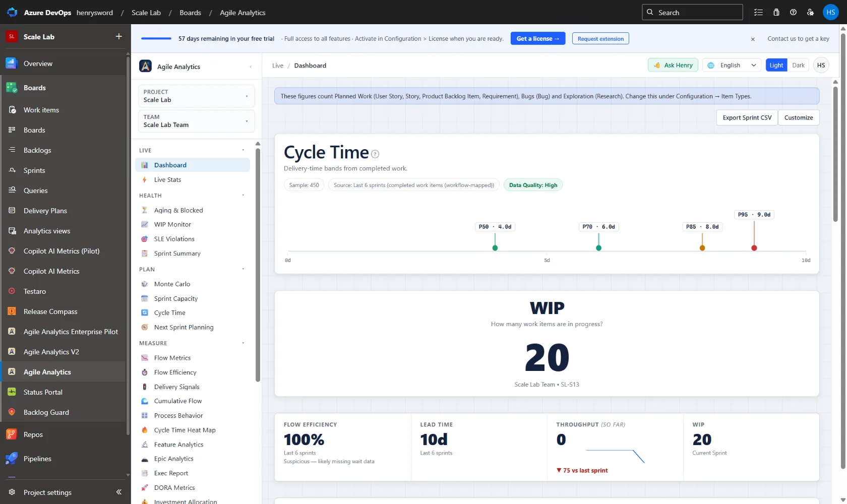Open Monte Carlo planning
Image resolution: width=847 pixels, height=504 pixels.
point(193,284)
